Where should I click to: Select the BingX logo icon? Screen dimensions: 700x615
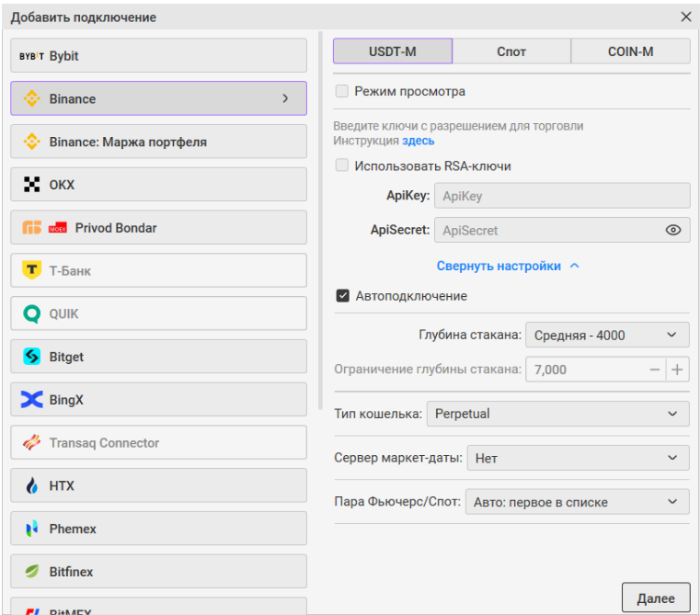[x=32, y=400]
